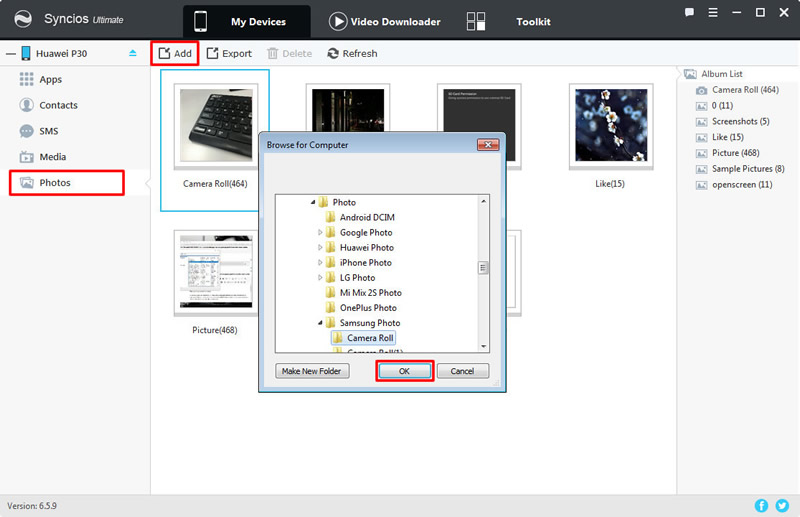Click the Version: 6.5.9 status text
The image size is (800, 517).
coord(32,506)
